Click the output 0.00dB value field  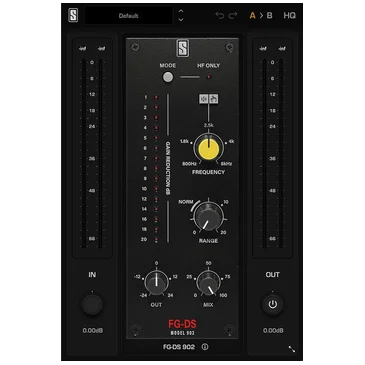click(x=273, y=331)
